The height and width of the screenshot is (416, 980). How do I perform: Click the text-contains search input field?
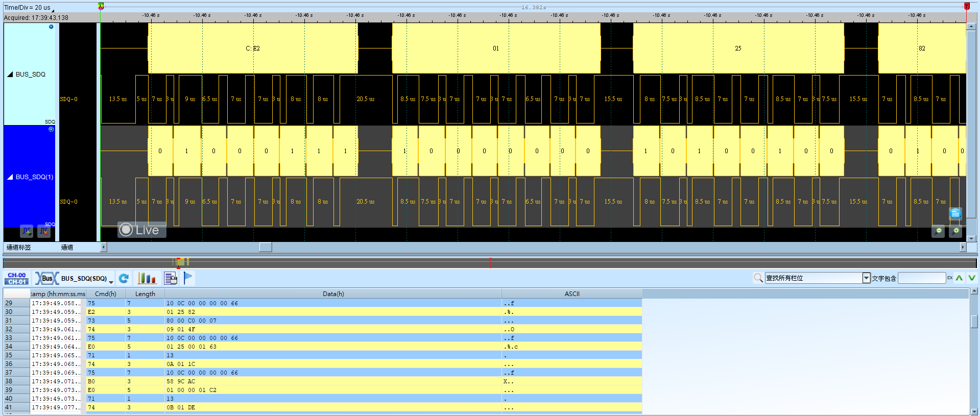point(922,278)
